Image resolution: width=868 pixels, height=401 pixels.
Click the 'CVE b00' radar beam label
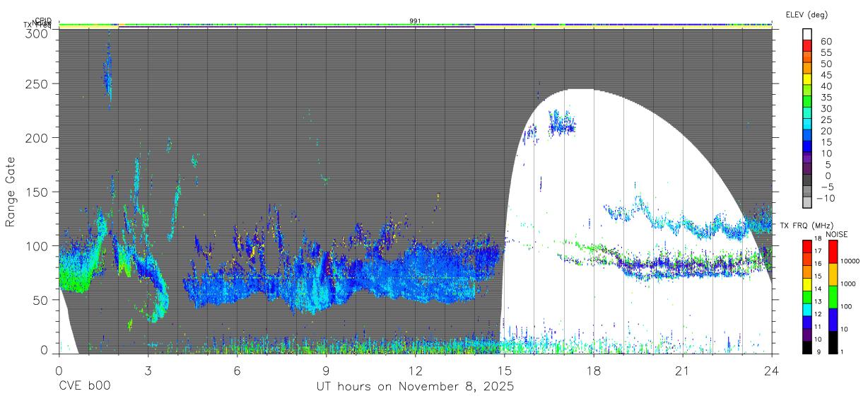(x=84, y=387)
